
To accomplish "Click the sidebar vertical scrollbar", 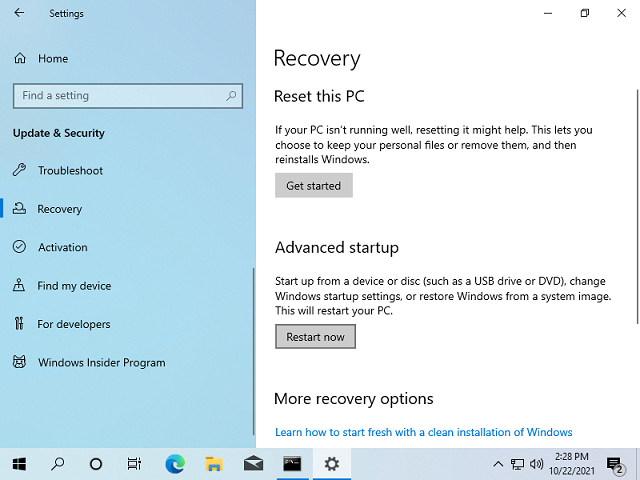I will [253, 351].
